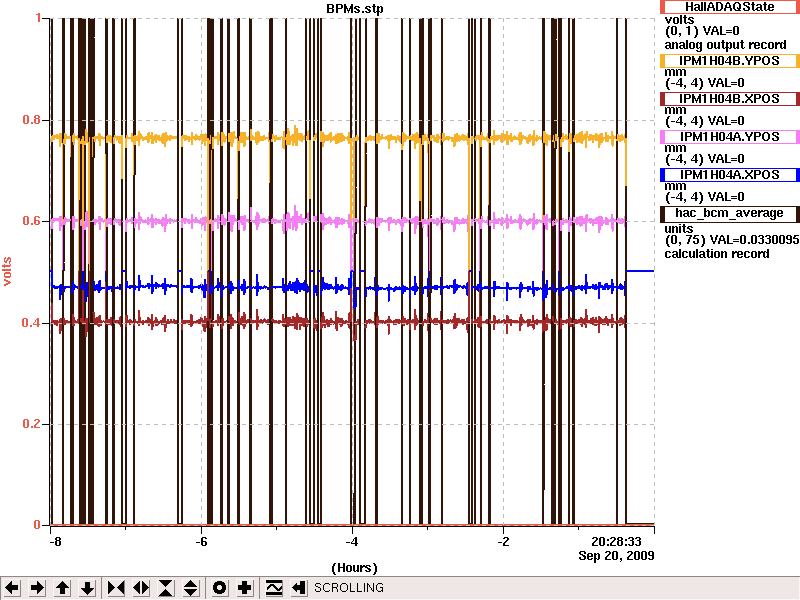Click the circle auto-scale icon

click(x=219, y=588)
